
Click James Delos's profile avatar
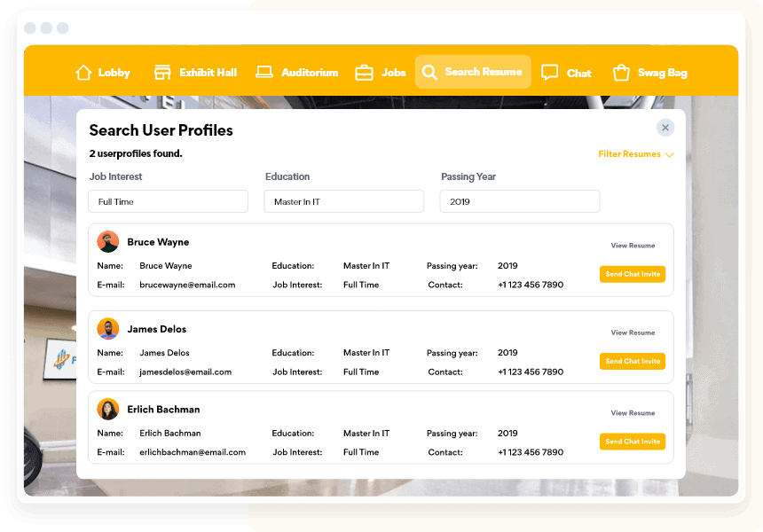(108, 329)
